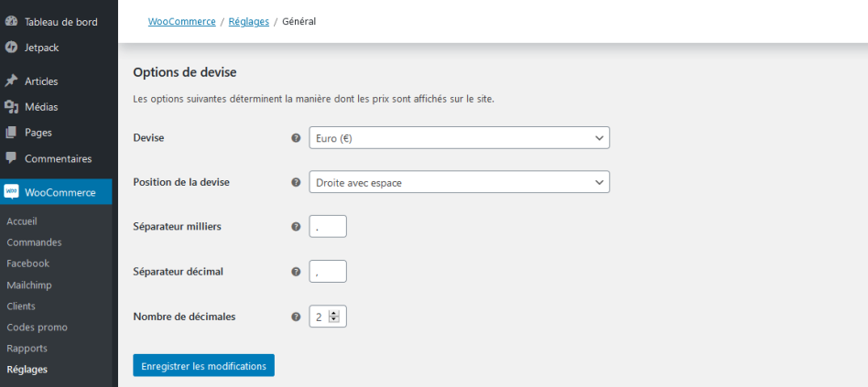Click the WooCommerce logo icon

[x=11, y=191]
